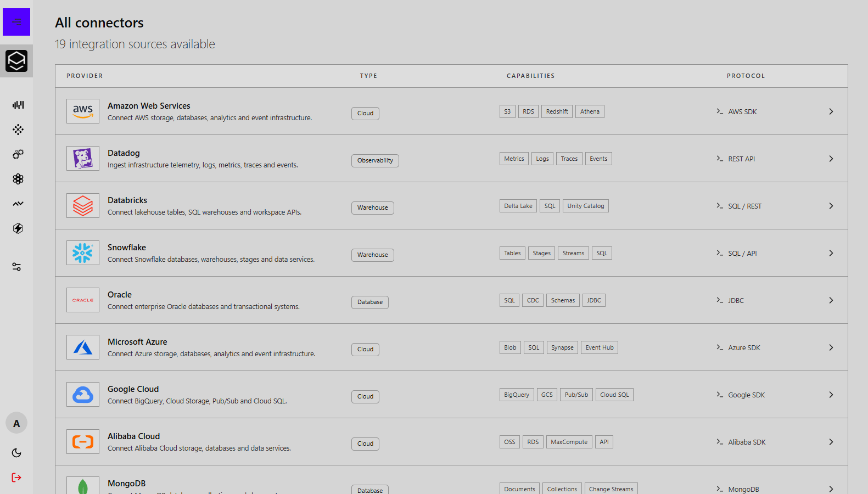This screenshot has height=494, width=868.
Task: Click the PROVIDER column header
Action: (x=85, y=76)
